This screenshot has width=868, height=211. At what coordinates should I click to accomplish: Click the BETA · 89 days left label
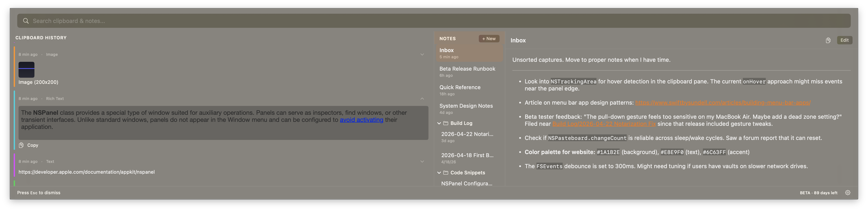tap(819, 193)
